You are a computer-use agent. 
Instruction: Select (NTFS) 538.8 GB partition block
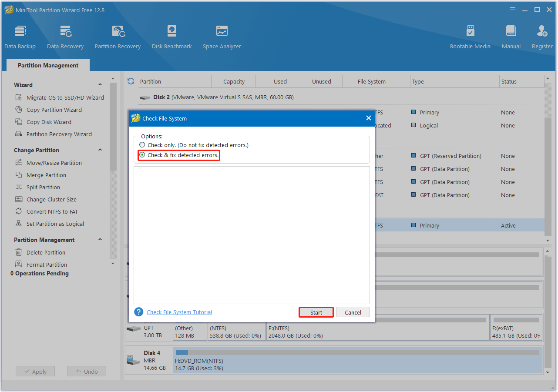pos(237,328)
